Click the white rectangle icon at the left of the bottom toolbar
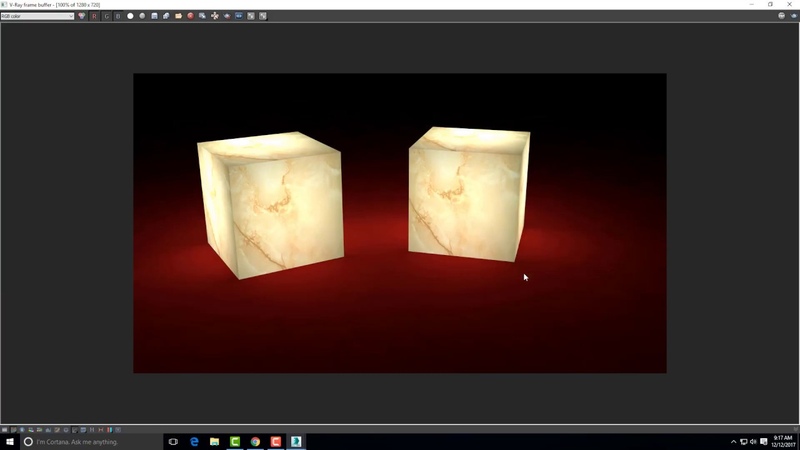The width and height of the screenshot is (800, 450). (x=5, y=430)
